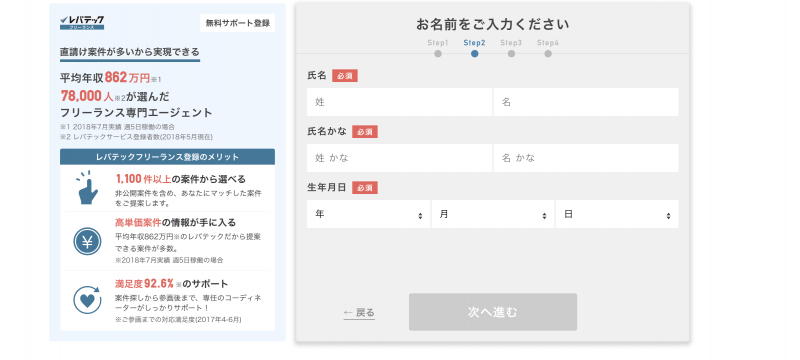Click the フリーランス専門エージェント text

(x=136, y=113)
